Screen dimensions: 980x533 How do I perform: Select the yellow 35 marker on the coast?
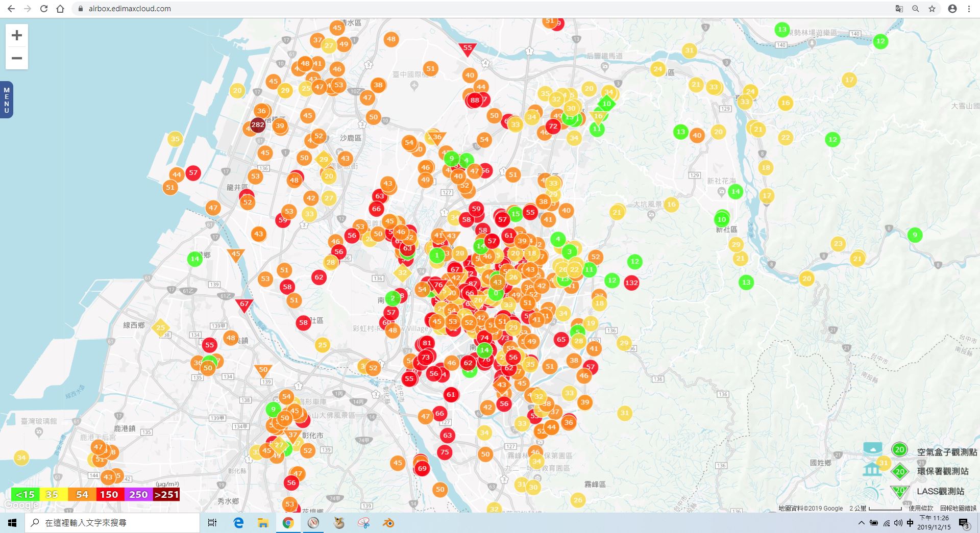(x=175, y=139)
